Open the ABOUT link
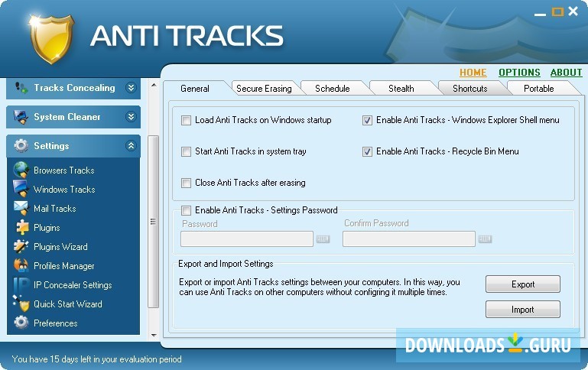The image size is (588, 370). point(567,73)
